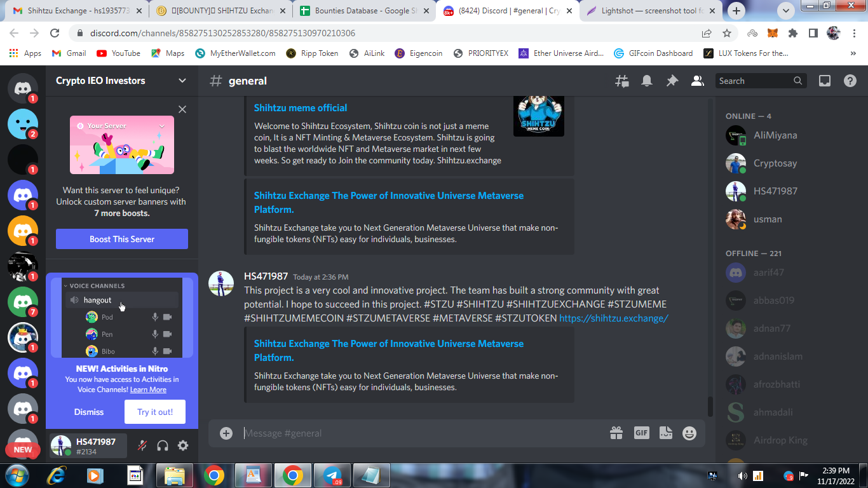Open the Threads icon in channel header
This screenshot has width=868, height=488.
pyautogui.click(x=621, y=81)
